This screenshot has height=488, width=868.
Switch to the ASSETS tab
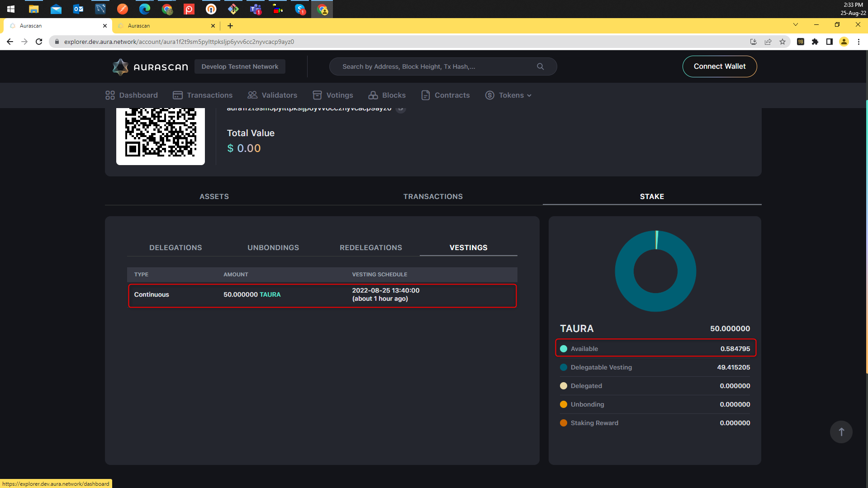click(213, 196)
